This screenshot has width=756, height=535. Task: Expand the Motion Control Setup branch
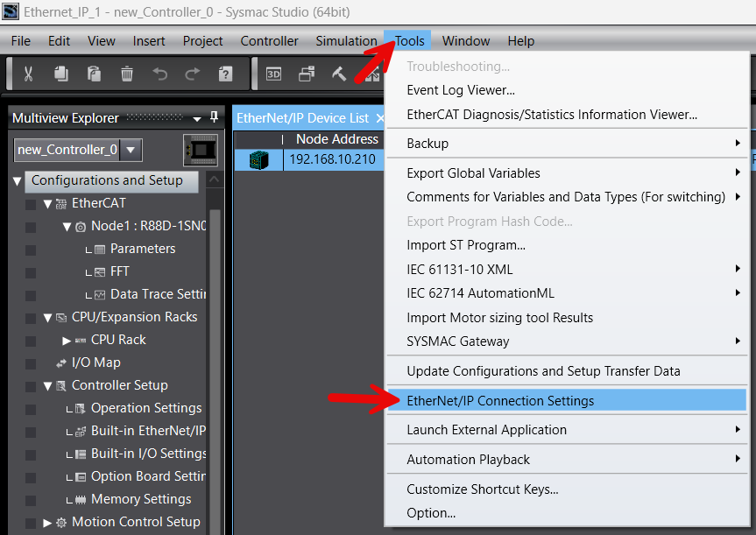pos(47,523)
